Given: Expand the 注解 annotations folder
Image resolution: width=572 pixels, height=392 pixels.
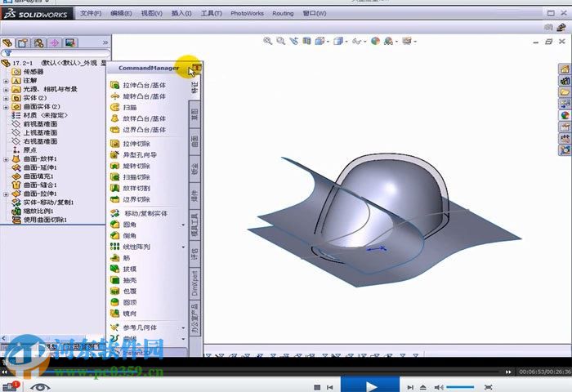Looking at the screenshot, I should coord(6,81).
